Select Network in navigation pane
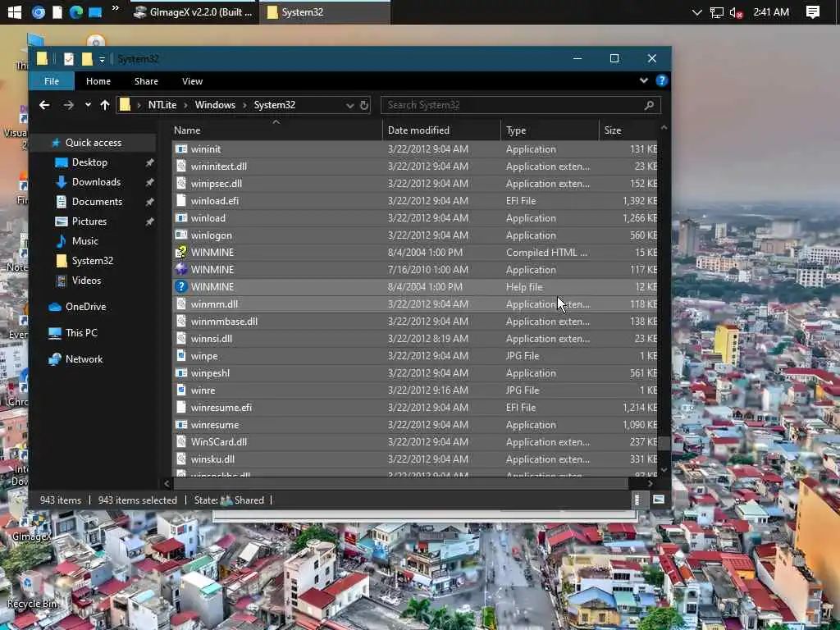 coord(84,359)
